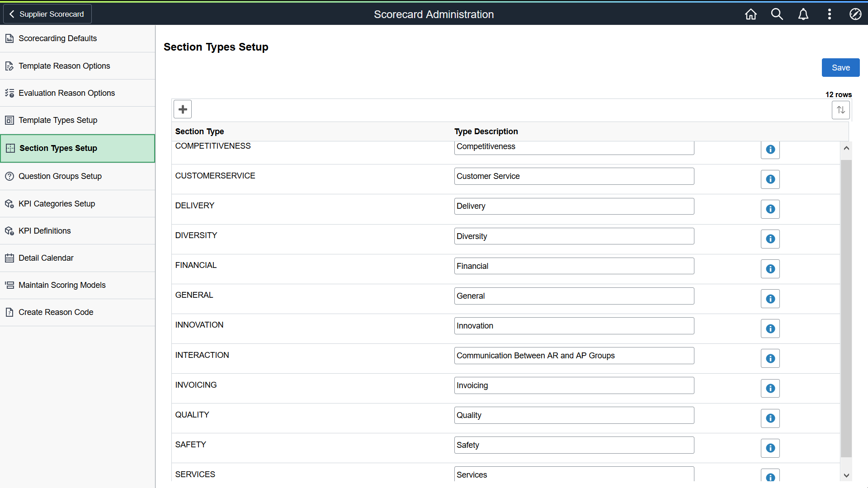Navigate to Create Reason Code section
This screenshot has width=868, height=488.
pos(56,312)
